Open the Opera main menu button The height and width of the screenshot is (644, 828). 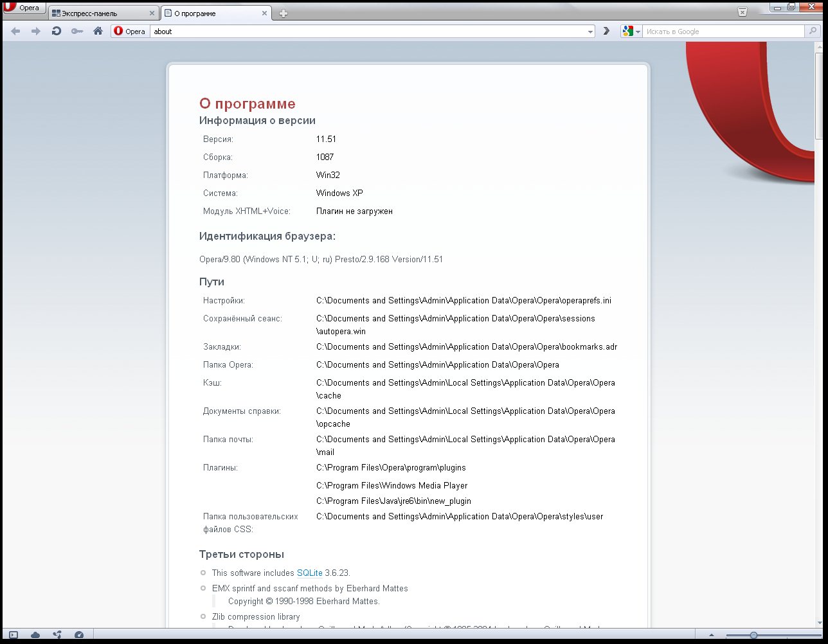[24, 8]
